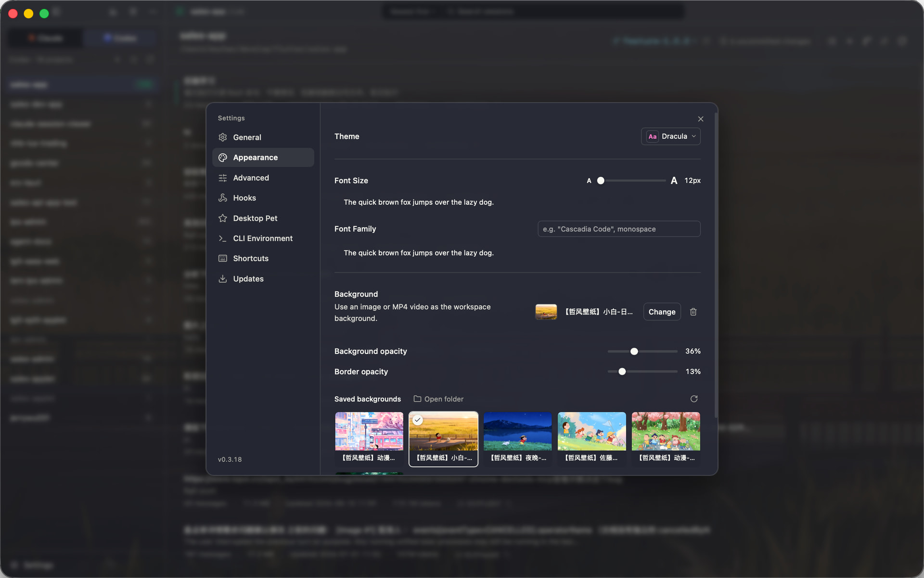
Task: Click the background description text about MP4 video
Action: point(412,313)
